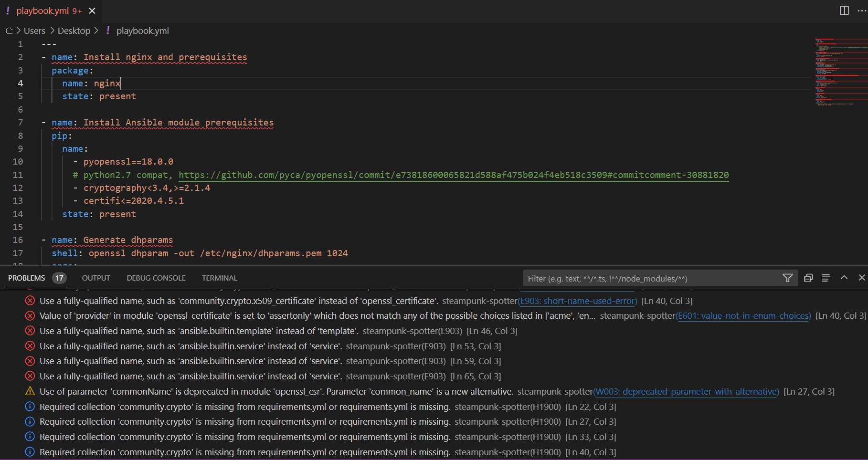Viewport: 868px width, 460px height.
Task: Maximize the panel with the chevron up
Action: [844, 278]
